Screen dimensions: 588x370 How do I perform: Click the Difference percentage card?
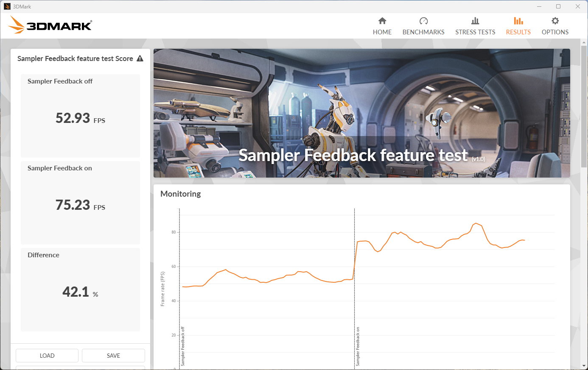[80, 289]
